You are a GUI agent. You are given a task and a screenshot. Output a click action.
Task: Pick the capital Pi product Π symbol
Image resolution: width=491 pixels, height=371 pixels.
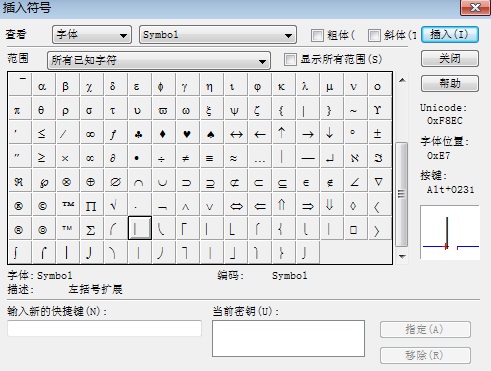92,204
